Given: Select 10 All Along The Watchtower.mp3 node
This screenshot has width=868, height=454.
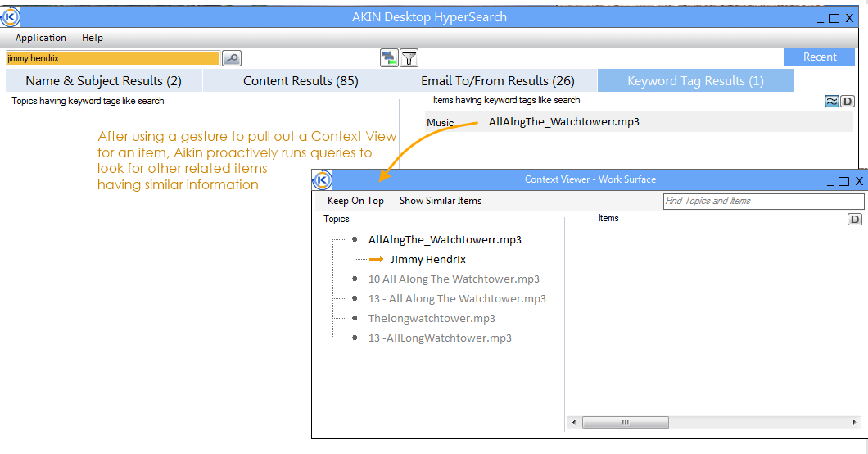Looking at the screenshot, I should point(454,279).
